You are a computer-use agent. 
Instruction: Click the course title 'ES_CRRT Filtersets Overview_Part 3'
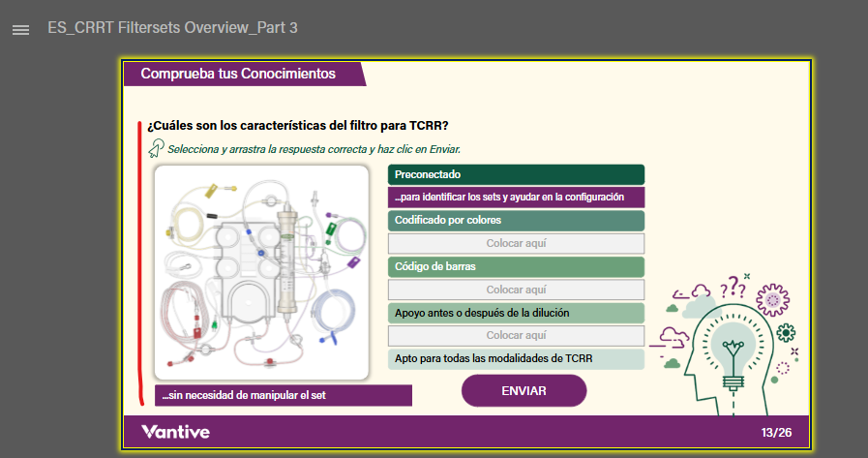pos(172,28)
